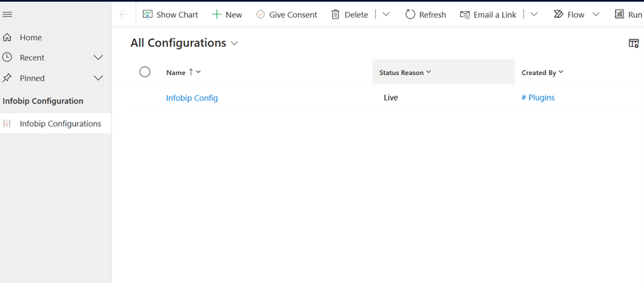The image size is (644, 283).
Task: Click Email a Link button
Action: coord(488,14)
